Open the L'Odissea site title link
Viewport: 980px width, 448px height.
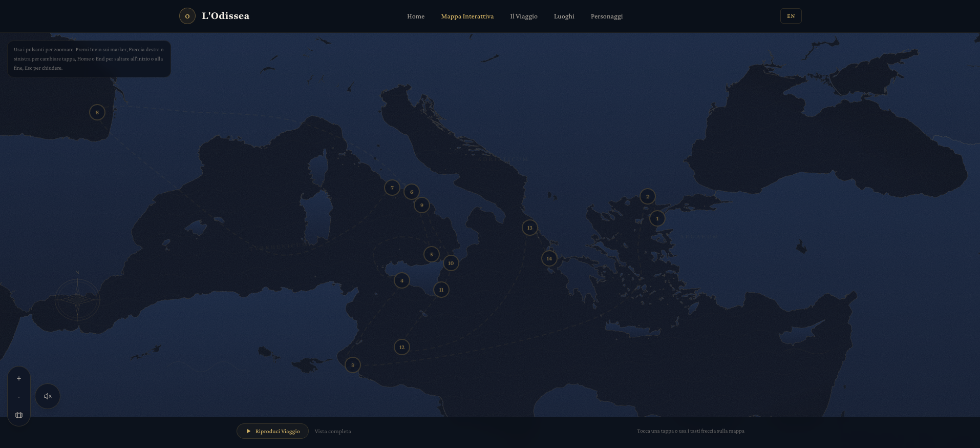pyautogui.click(x=225, y=16)
